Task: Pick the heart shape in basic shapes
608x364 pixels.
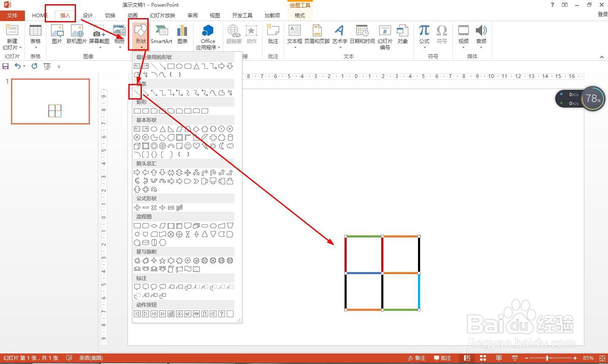Action: 196,146
